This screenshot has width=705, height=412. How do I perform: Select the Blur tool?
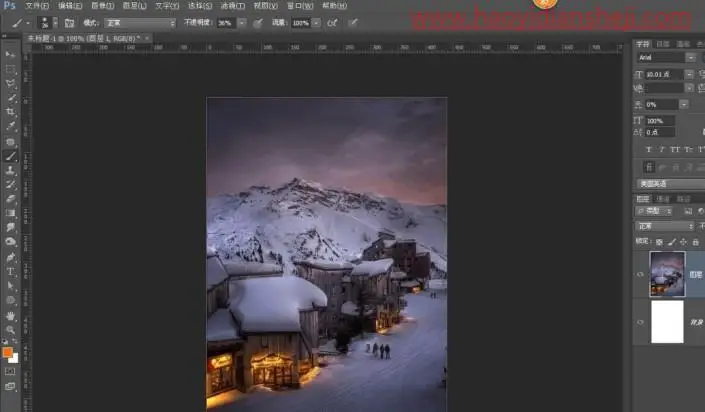[10, 228]
